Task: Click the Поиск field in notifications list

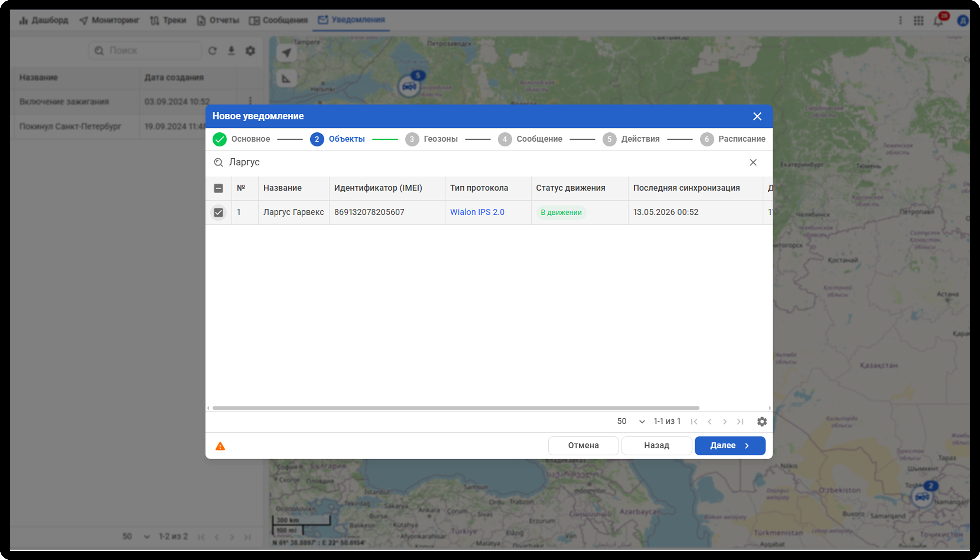Action: coord(145,51)
